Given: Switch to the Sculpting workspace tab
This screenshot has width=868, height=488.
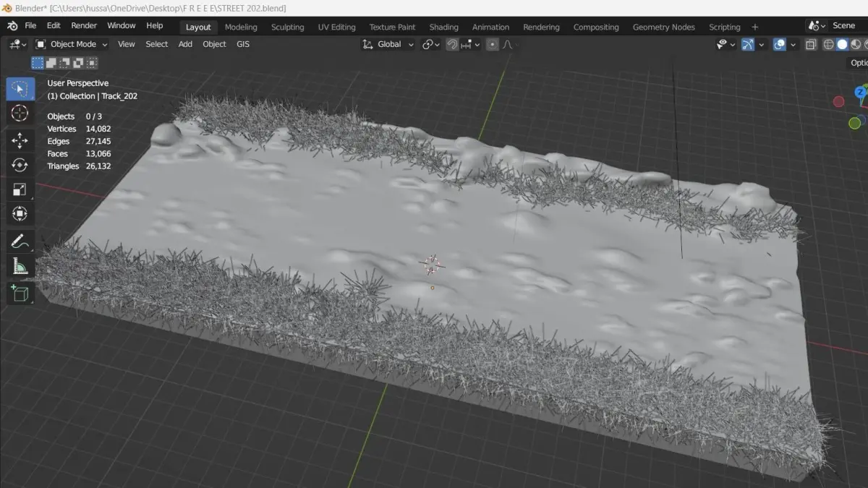Looking at the screenshot, I should [287, 27].
